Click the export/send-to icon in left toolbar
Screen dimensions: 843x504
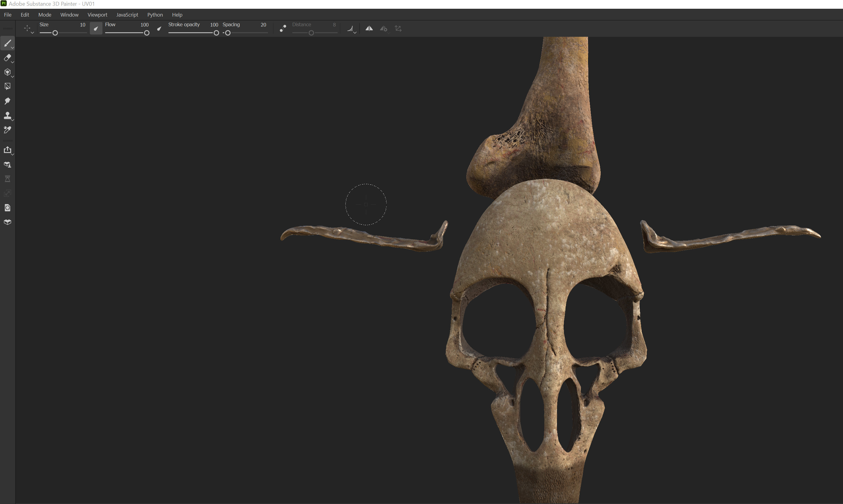coord(7,150)
